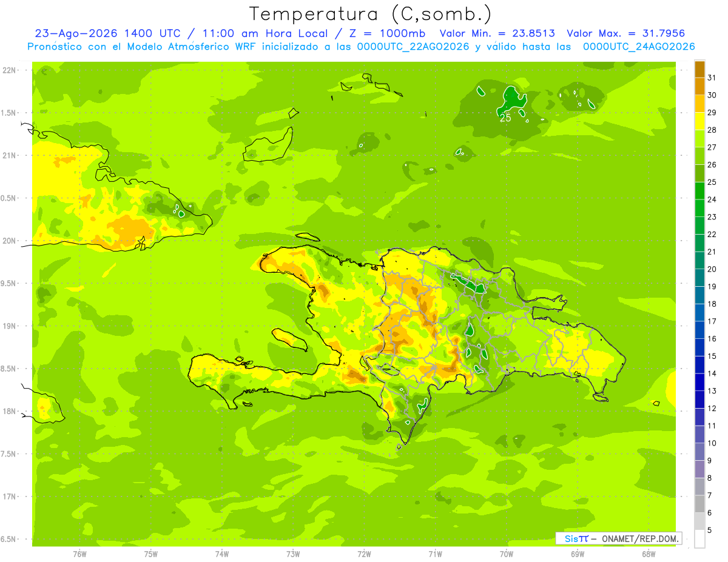The width and height of the screenshot is (728, 562).
Task: Pick the green colorbar swatch between 24 and 25
Action: tap(699, 191)
